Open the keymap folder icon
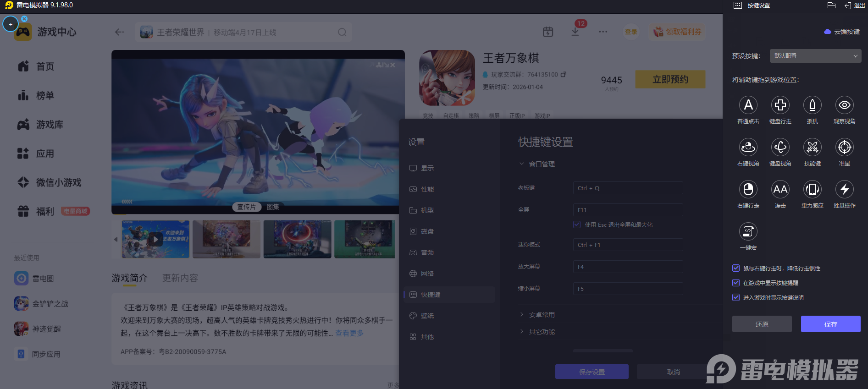The height and width of the screenshot is (389, 868). 831,5
